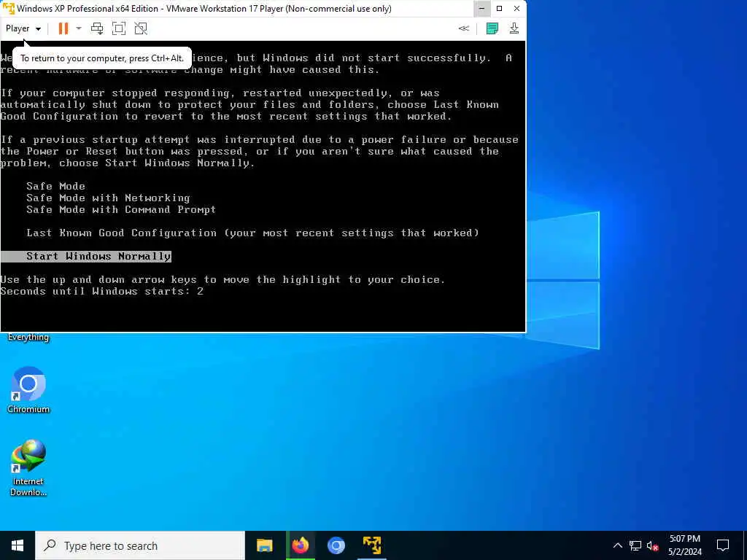Maximize the VMware Player window

[499, 9]
